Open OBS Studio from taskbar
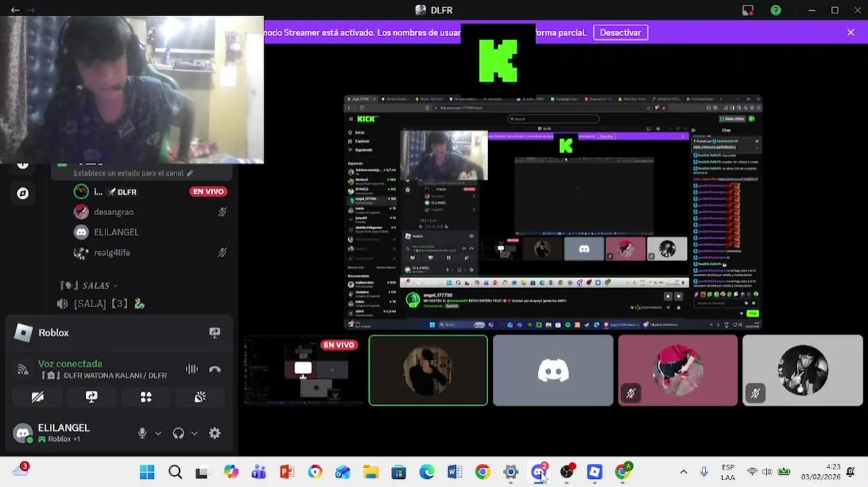Viewport: 868px width, 487px height. coord(566,472)
